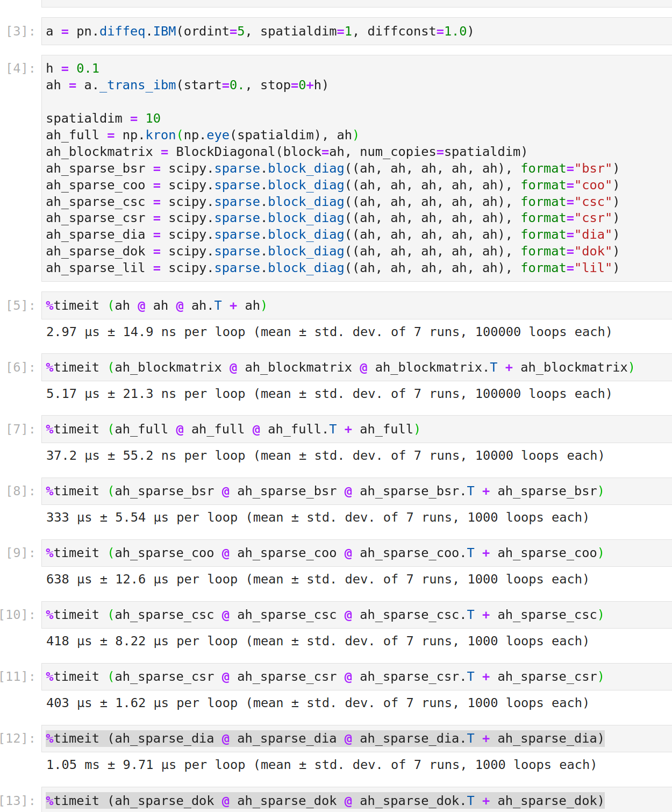Click the '403 µs' output line

[x=318, y=703]
